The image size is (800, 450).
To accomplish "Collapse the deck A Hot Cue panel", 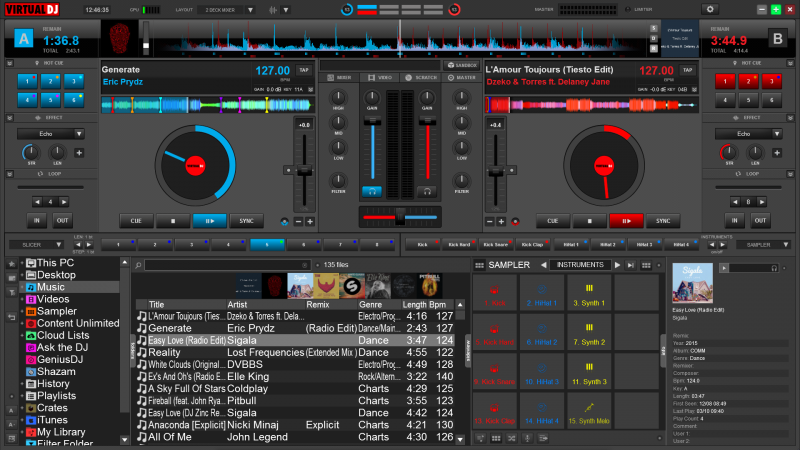I will click(x=10, y=63).
